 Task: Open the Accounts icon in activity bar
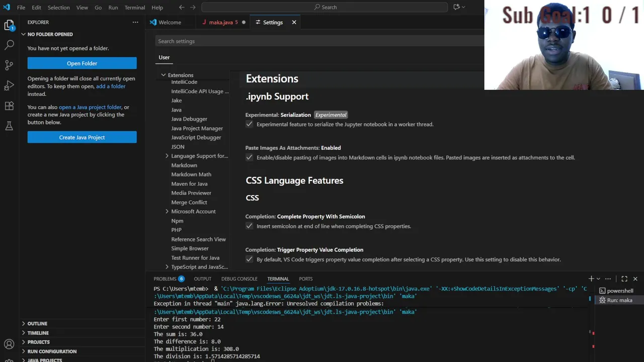[x=9, y=344]
